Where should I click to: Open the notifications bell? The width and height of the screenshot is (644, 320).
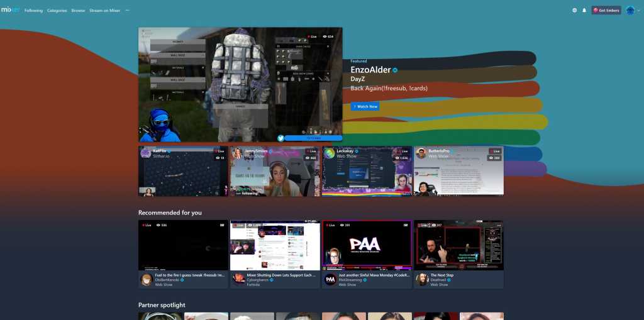584,10
